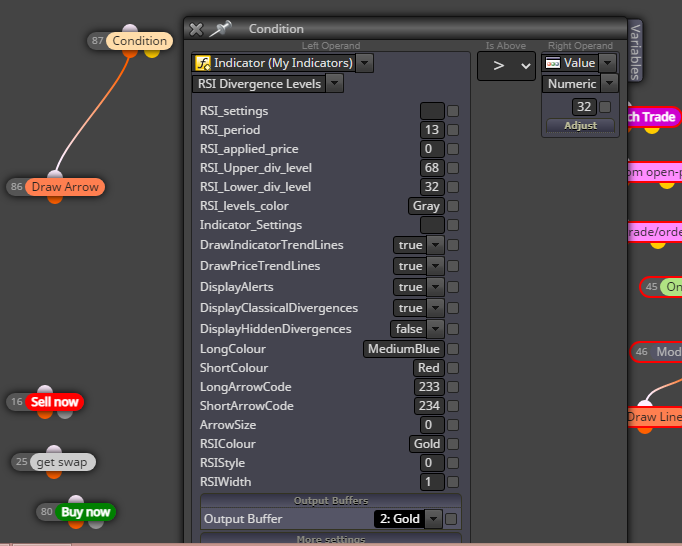This screenshot has width=682, height=546.
Task: Edit the RSIWidth value 1
Action: 432,482
